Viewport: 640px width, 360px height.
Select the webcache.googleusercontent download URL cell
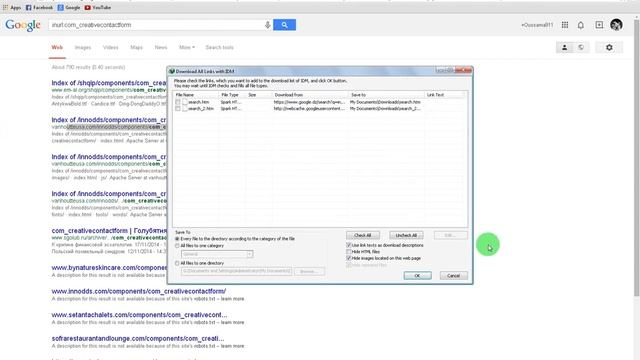tap(309, 109)
